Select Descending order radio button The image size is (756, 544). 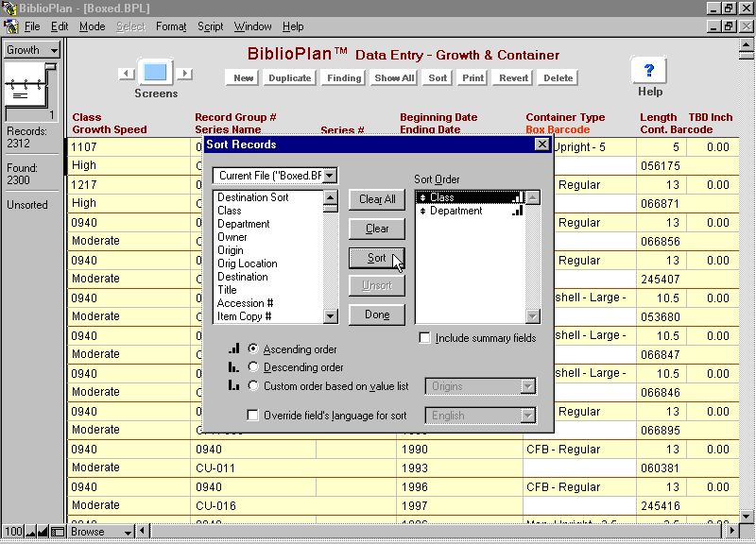[253, 366]
